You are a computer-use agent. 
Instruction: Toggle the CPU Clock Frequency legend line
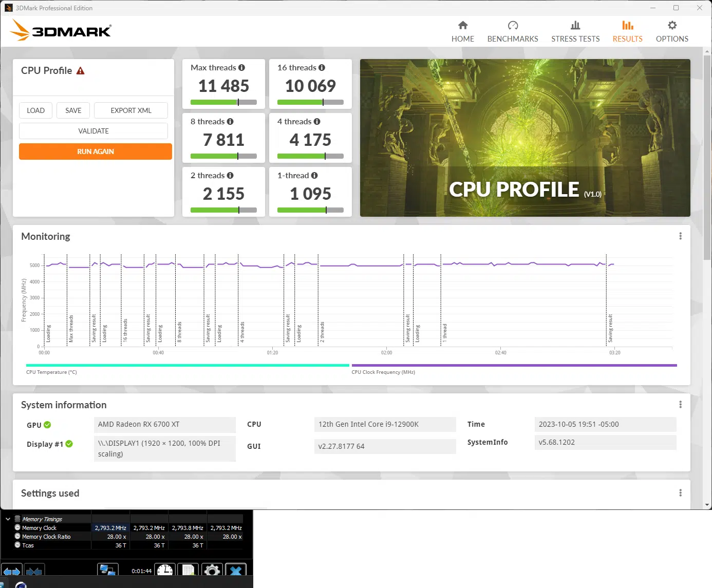point(514,366)
